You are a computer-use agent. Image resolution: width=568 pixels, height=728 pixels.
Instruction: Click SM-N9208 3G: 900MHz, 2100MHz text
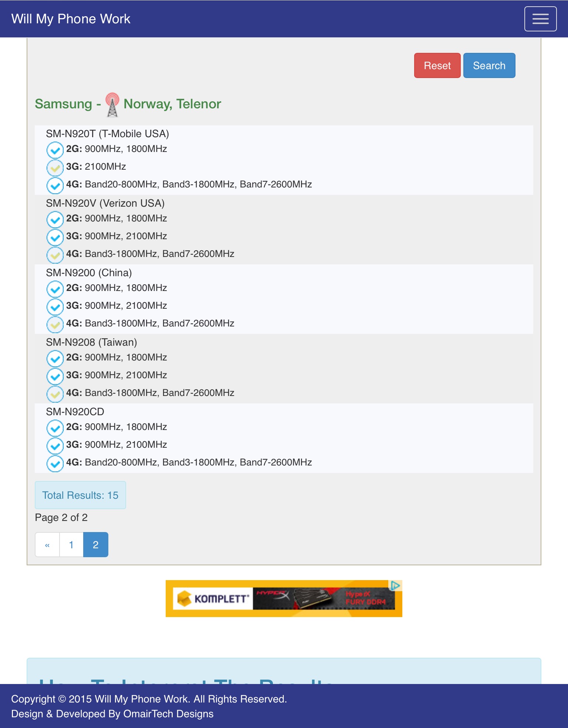tap(116, 375)
